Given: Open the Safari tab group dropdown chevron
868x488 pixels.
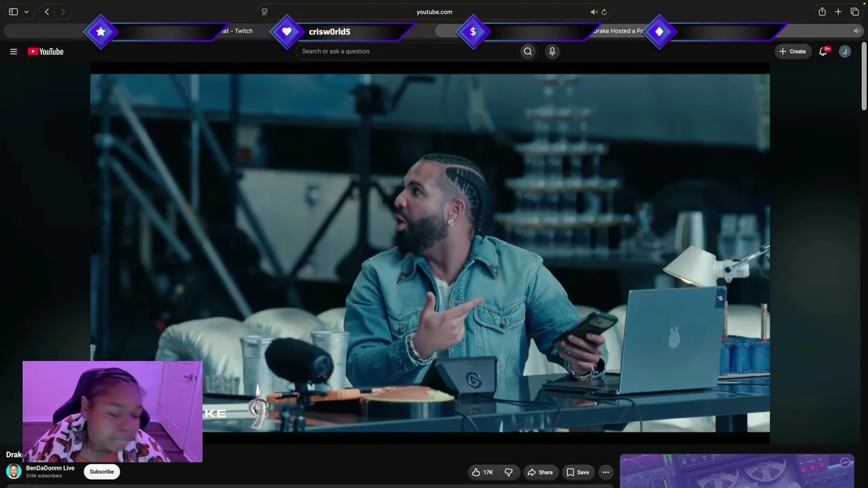Looking at the screenshot, I should (x=26, y=12).
